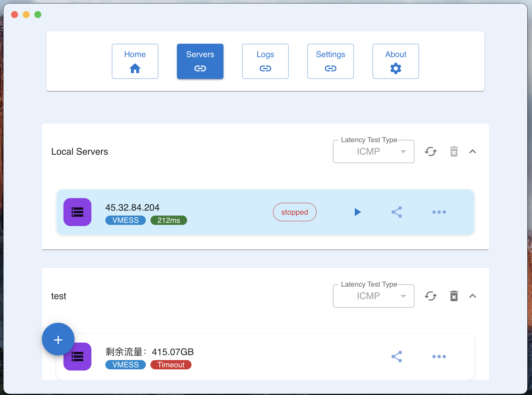
Task: Delete the test group via trash icon
Action: point(454,296)
